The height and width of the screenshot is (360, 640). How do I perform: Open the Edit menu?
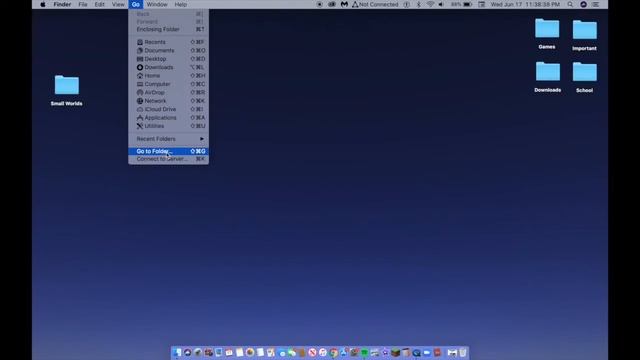[99, 4]
